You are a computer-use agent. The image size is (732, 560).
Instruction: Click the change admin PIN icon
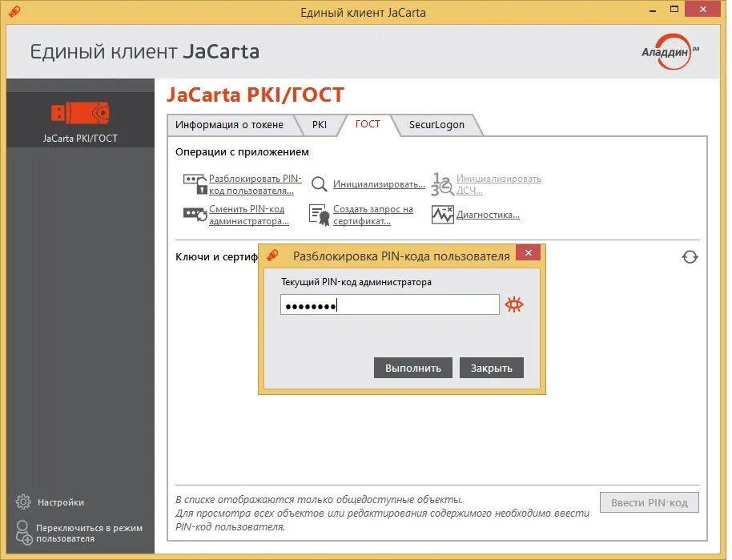pyautogui.click(x=195, y=215)
